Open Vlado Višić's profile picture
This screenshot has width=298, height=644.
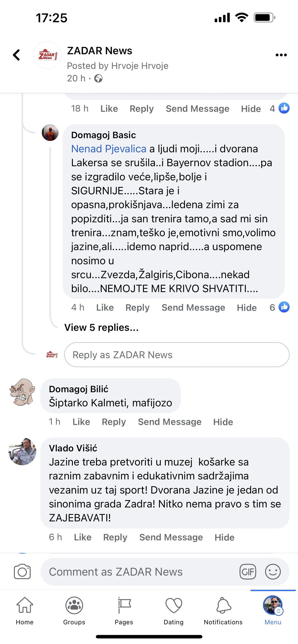[x=22, y=452]
